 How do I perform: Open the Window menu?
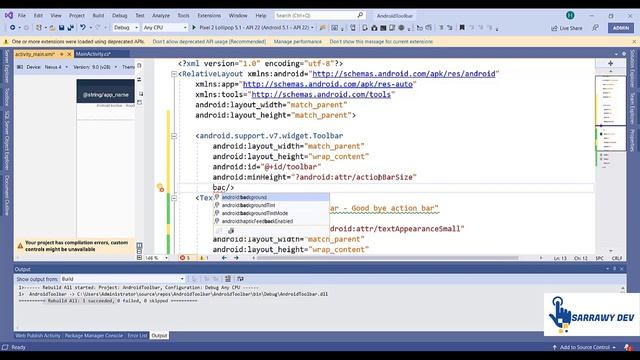(x=238, y=16)
